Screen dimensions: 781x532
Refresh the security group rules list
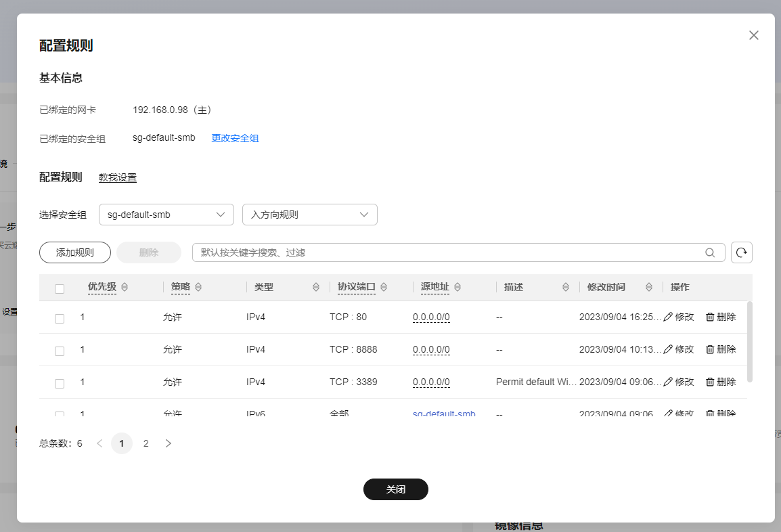[741, 252]
